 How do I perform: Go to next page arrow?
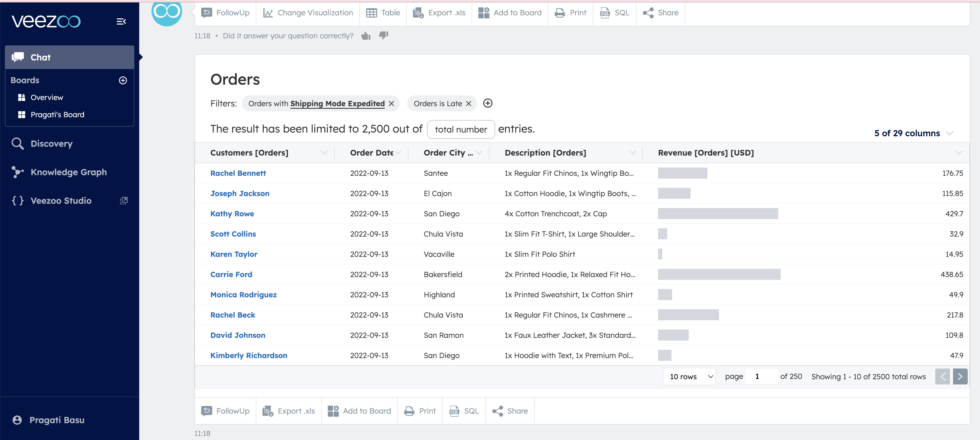click(x=959, y=376)
